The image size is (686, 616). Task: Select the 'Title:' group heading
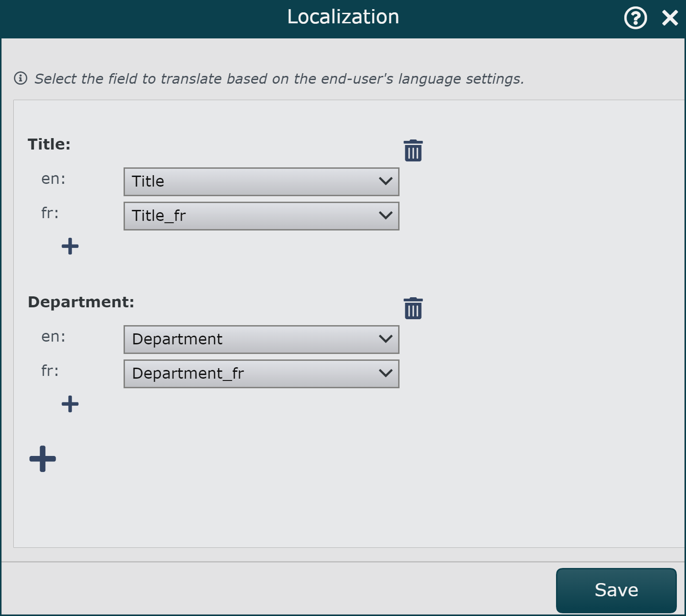pyautogui.click(x=49, y=144)
